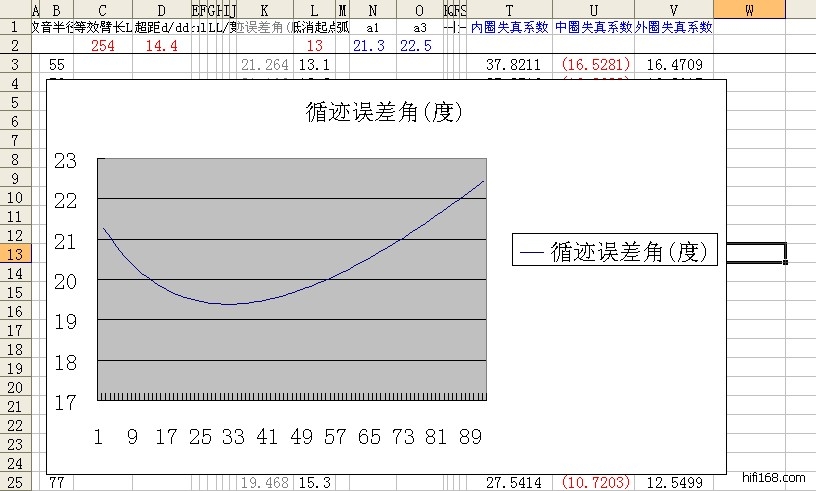
Task: Select the 内圈失真系数 header cell
Action: coord(510,28)
